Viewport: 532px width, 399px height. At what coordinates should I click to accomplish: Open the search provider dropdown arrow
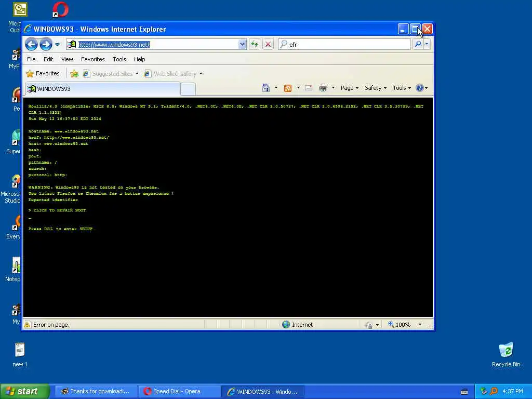(x=427, y=44)
